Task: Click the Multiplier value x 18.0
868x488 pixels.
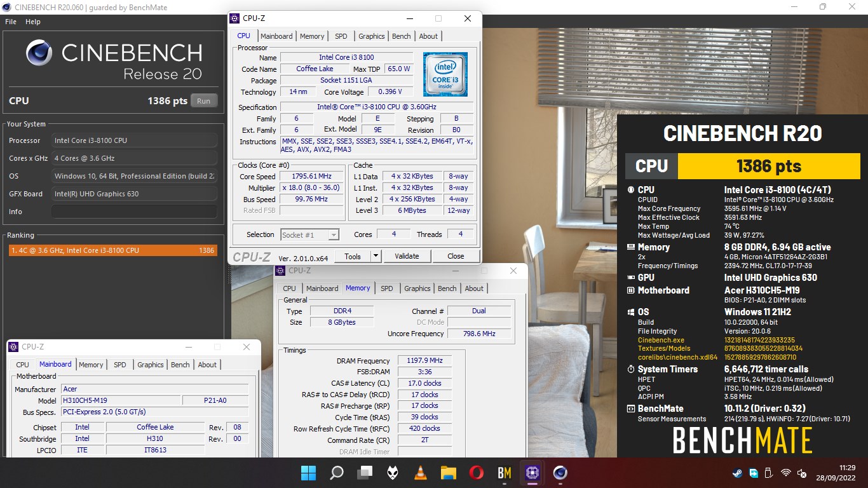Action: [x=311, y=188]
